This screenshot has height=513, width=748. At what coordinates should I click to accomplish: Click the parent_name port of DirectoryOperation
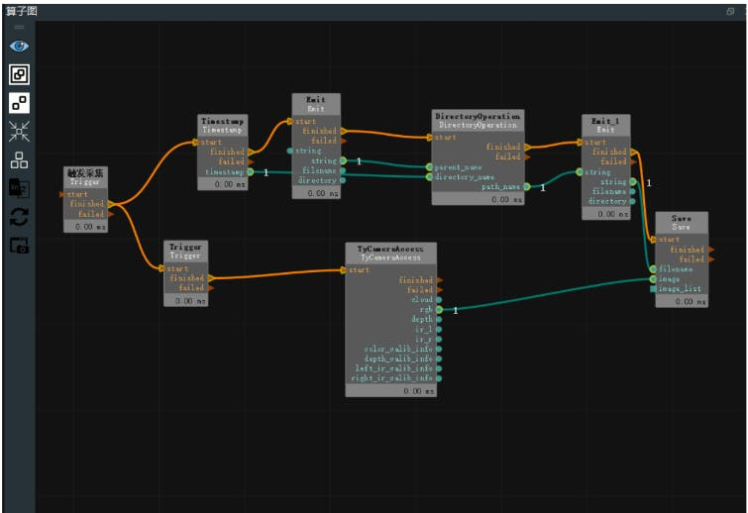429,167
